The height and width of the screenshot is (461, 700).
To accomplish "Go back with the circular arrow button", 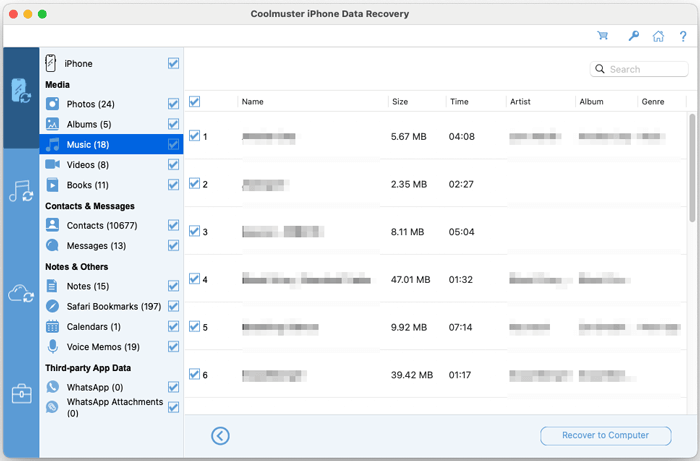I will click(x=220, y=436).
